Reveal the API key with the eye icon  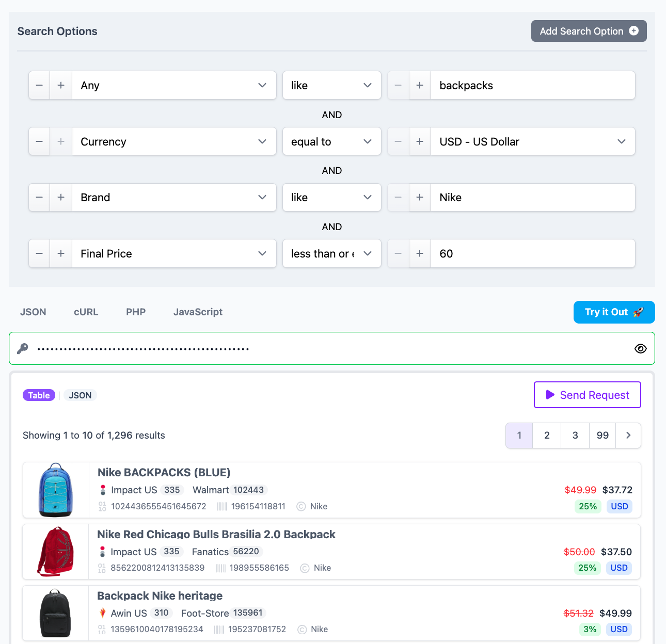[x=640, y=349]
